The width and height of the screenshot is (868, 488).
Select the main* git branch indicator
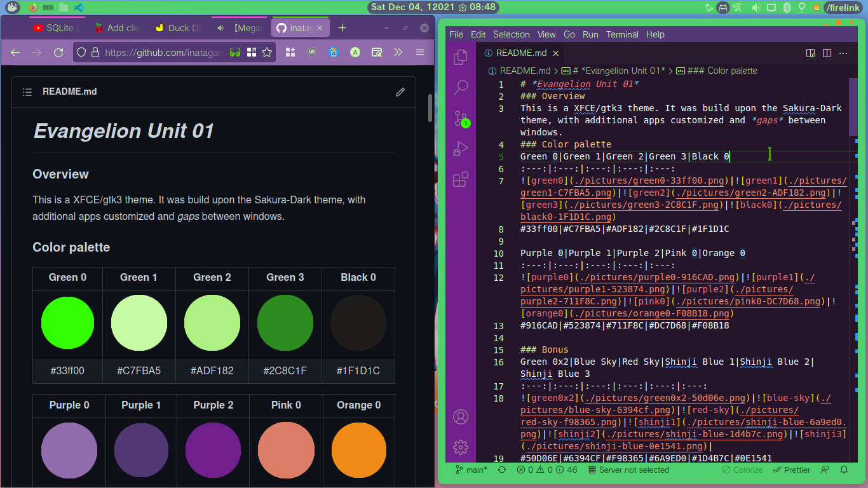click(471, 470)
